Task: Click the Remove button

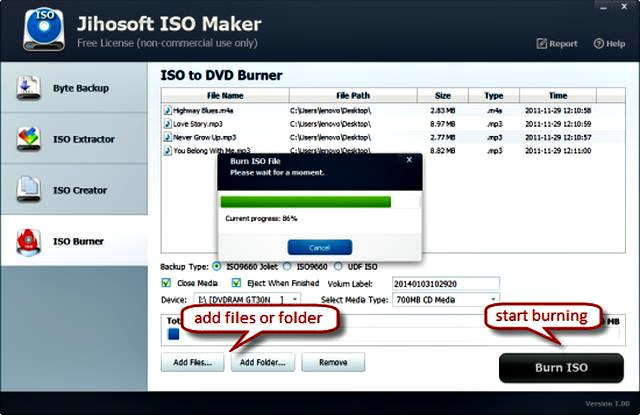Action: coord(333,362)
